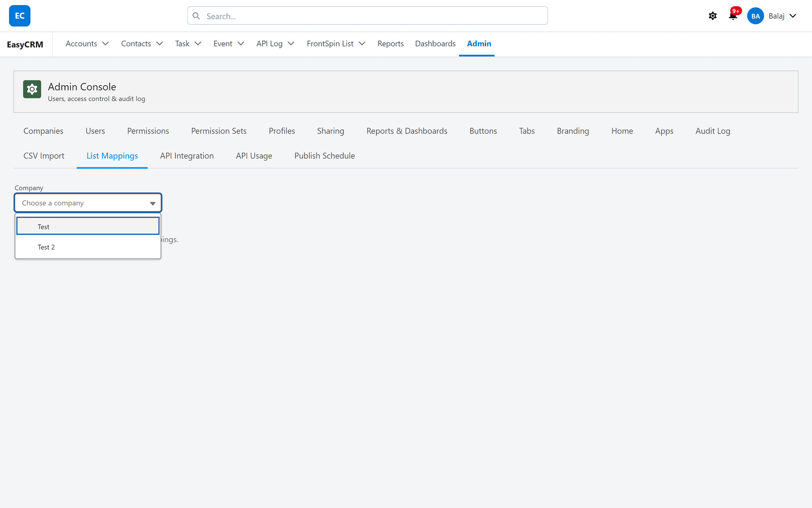Switch to the Profiles tab

[282, 131]
